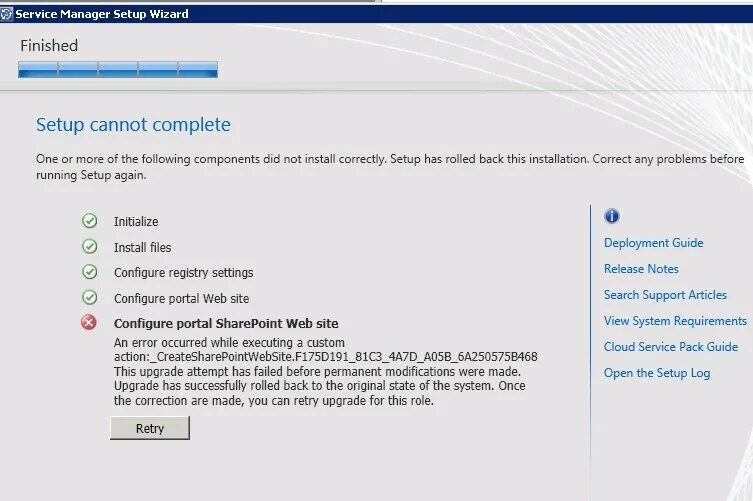Click the 'Upgrade has successfully rolled back' line
Viewport: 753px width, 501px height.
pos(319,386)
